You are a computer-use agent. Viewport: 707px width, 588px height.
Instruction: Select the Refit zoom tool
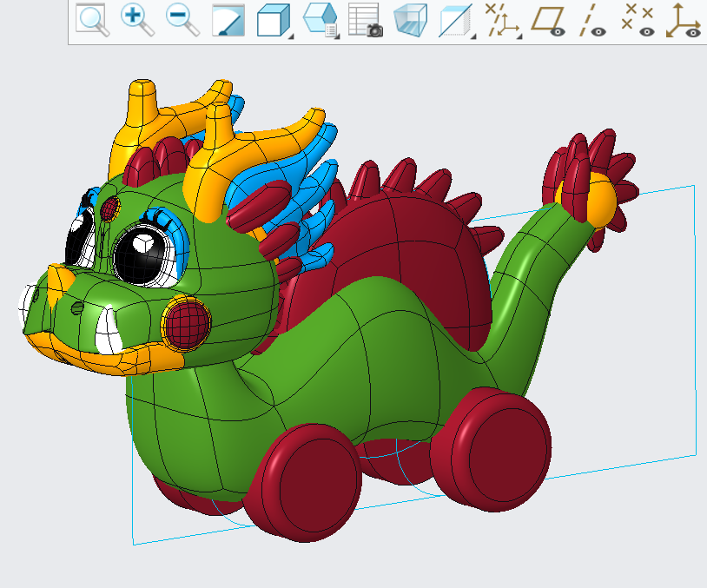[x=90, y=19]
